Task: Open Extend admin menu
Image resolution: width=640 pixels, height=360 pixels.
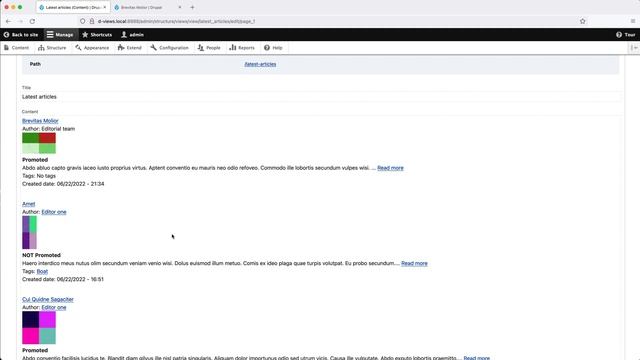Action: click(129, 48)
